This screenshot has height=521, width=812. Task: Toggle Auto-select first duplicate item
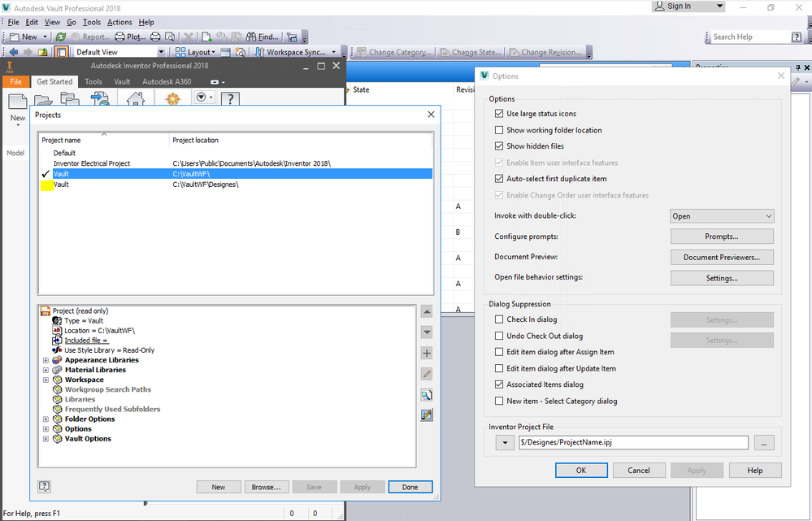(499, 179)
